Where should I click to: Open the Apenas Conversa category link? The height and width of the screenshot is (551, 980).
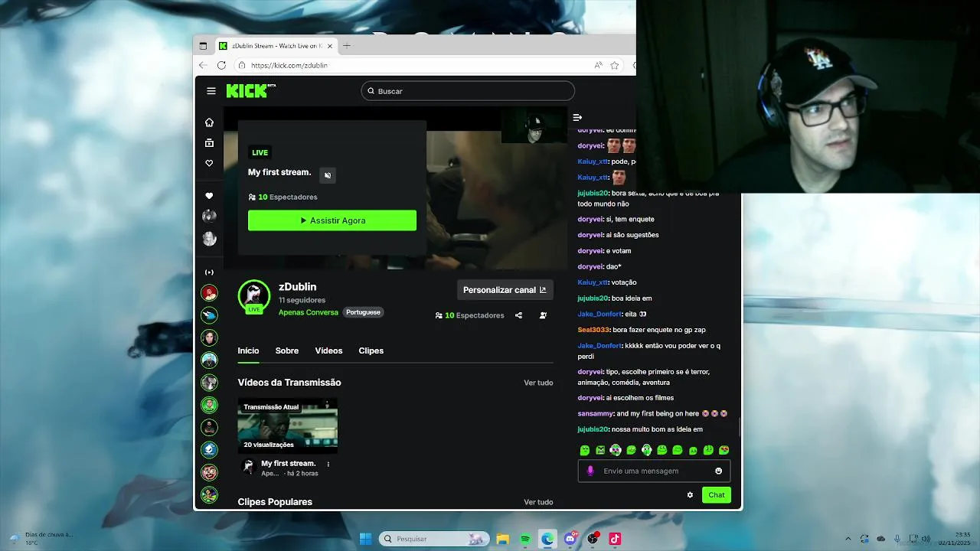(309, 312)
